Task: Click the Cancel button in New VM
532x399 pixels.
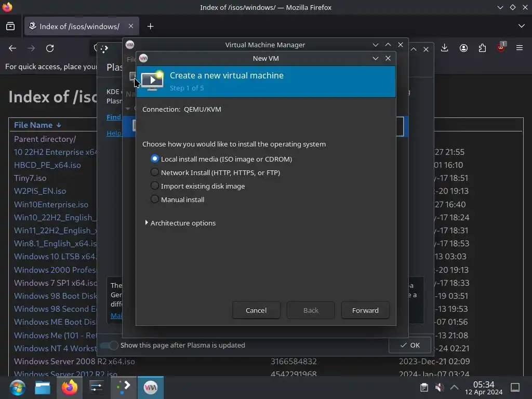Action: pos(256,310)
